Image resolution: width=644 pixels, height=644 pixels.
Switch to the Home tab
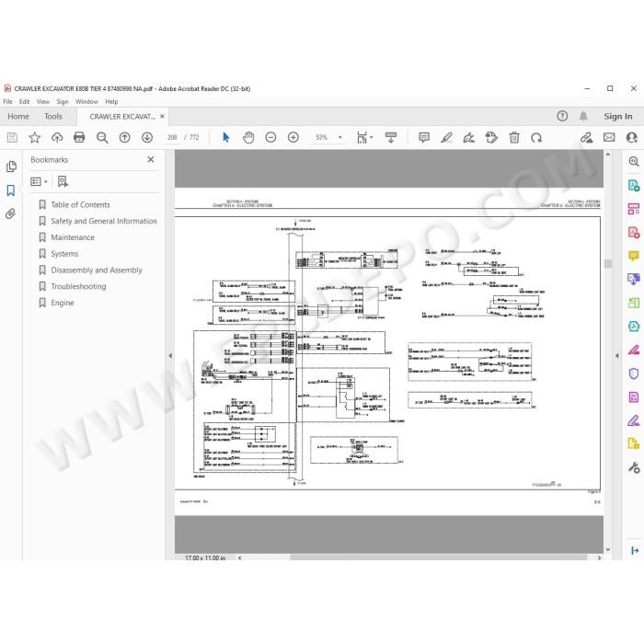click(18, 116)
